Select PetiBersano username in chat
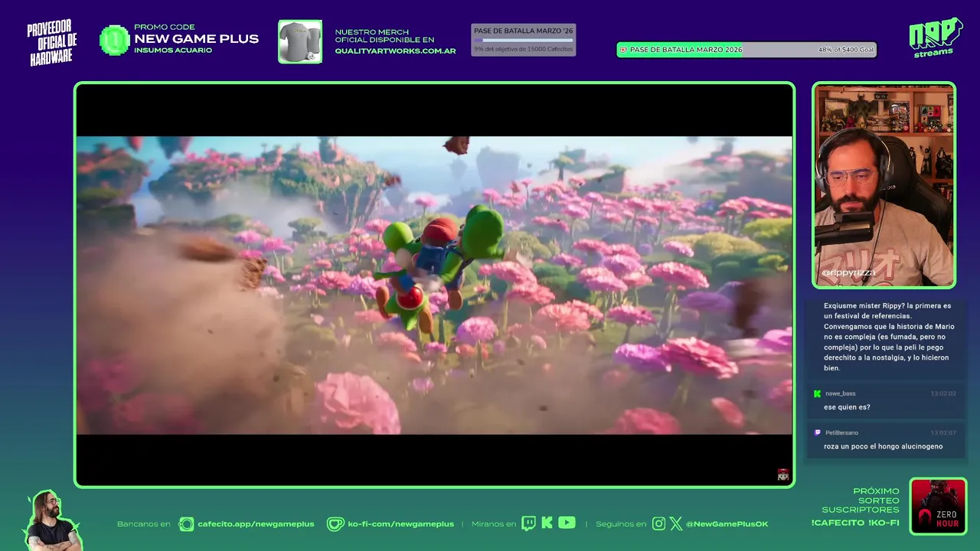Screen dimensions: 980x551 [x=841, y=432]
